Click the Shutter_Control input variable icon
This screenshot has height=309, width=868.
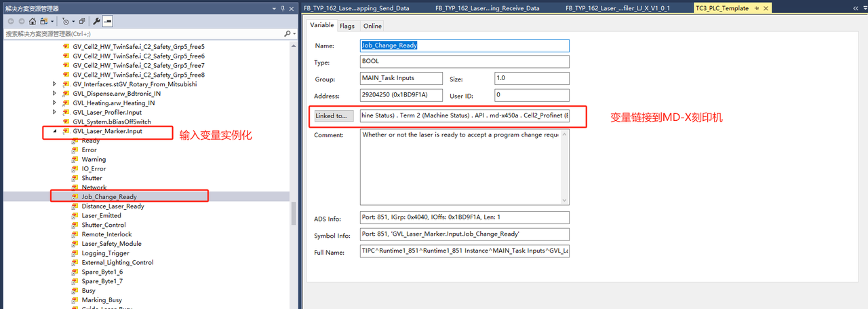pyautogui.click(x=75, y=225)
